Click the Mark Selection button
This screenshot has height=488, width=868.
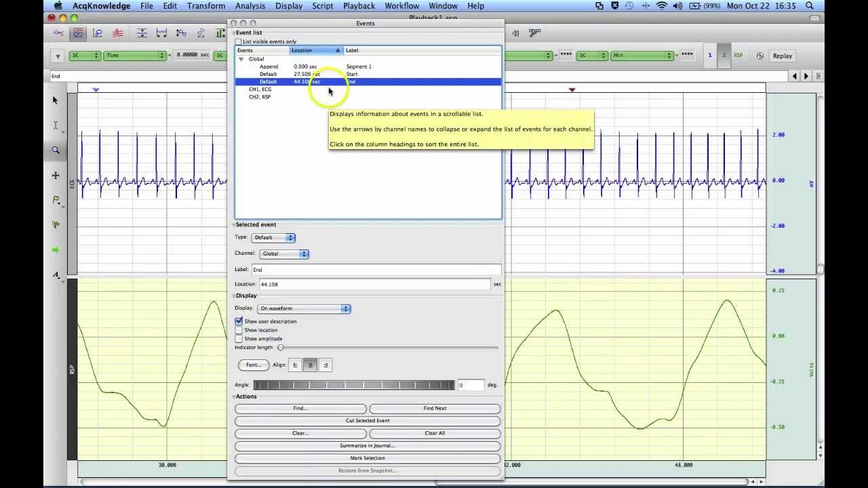point(368,458)
